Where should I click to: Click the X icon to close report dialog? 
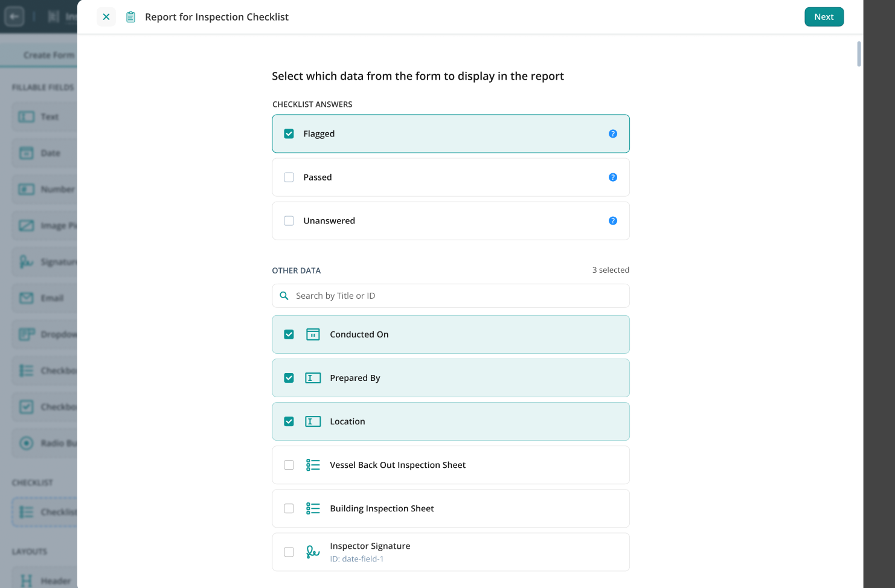(106, 17)
